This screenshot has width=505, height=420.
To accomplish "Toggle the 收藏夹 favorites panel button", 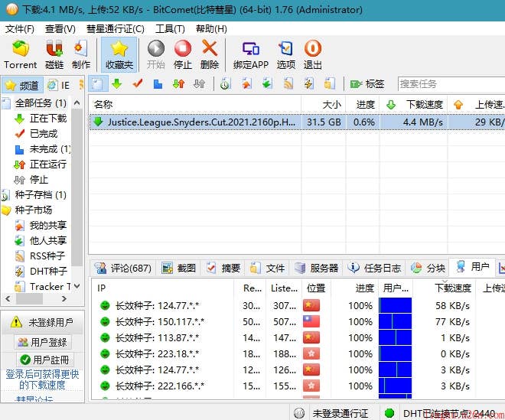I will pos(119,54).
